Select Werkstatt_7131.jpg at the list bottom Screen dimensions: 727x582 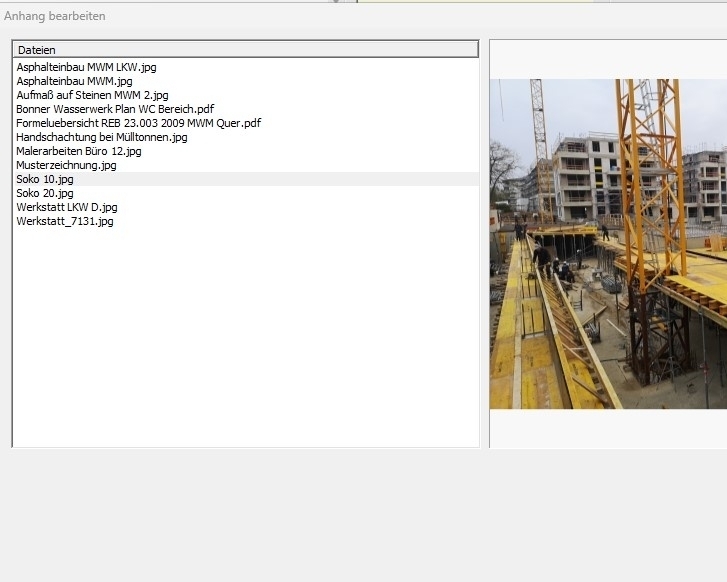click(x=64, y=221)
